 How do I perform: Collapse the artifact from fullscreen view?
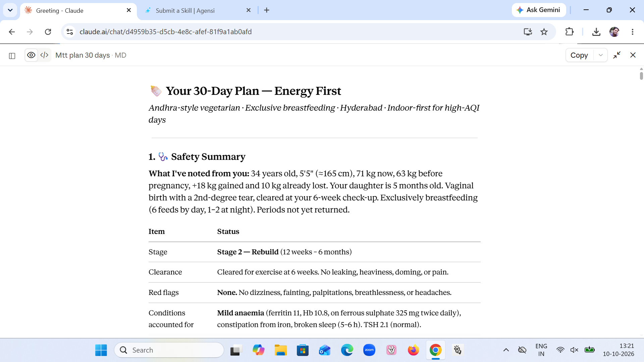(617, 55)
